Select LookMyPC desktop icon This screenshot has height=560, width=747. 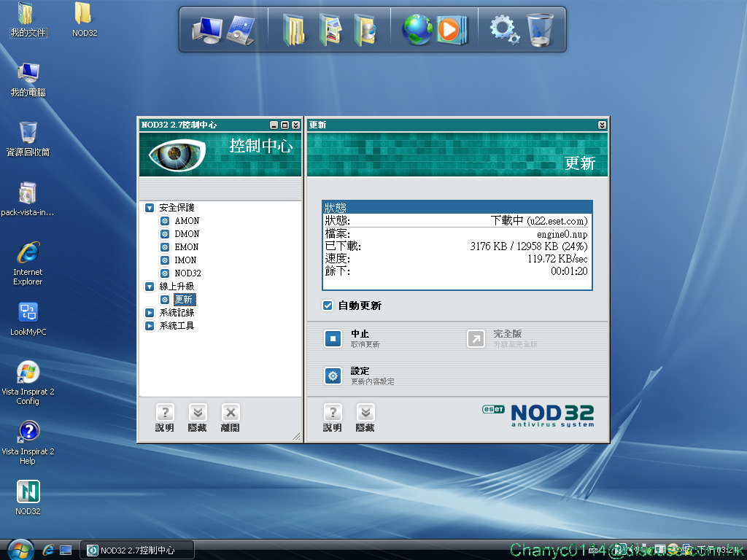coord(28,319)
